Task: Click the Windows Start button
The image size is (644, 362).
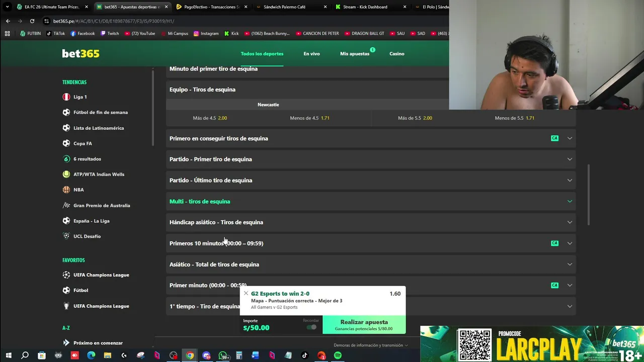Action: 9,355
